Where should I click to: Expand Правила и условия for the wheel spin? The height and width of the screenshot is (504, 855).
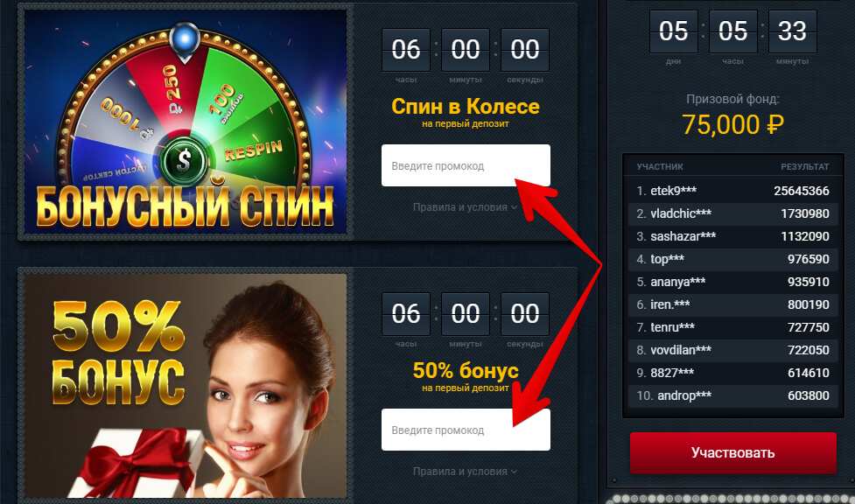pos(465,207)
